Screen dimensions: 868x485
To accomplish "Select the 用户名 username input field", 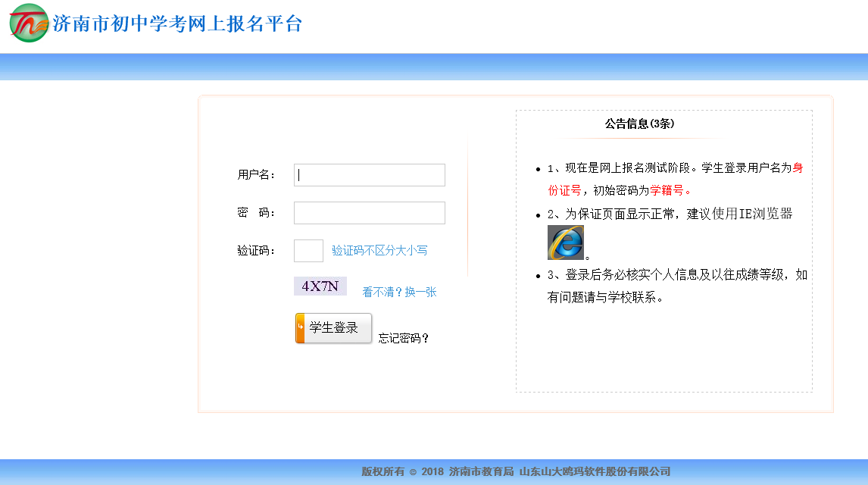I will [x=369, y=175].
